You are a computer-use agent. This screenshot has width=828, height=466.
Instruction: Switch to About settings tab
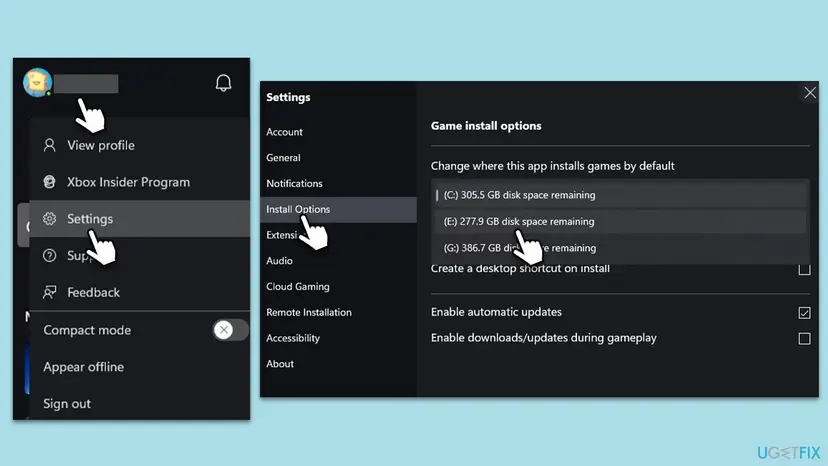click(338, 364)
